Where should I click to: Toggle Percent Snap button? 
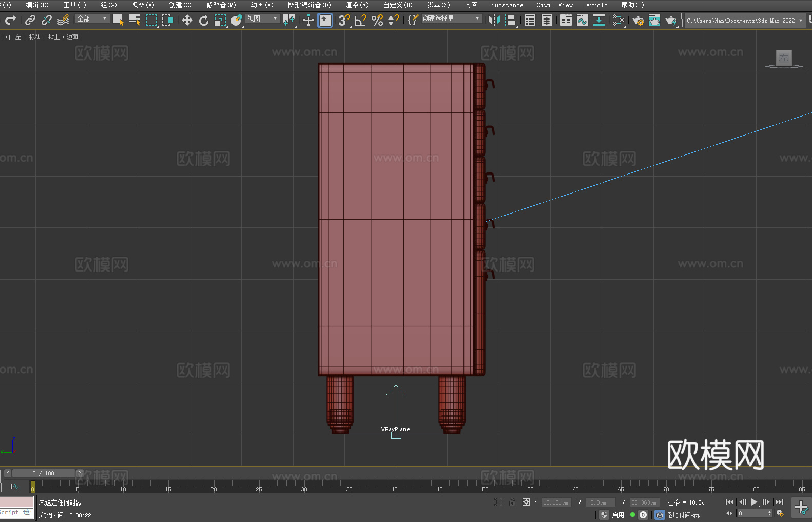(377, 20)
